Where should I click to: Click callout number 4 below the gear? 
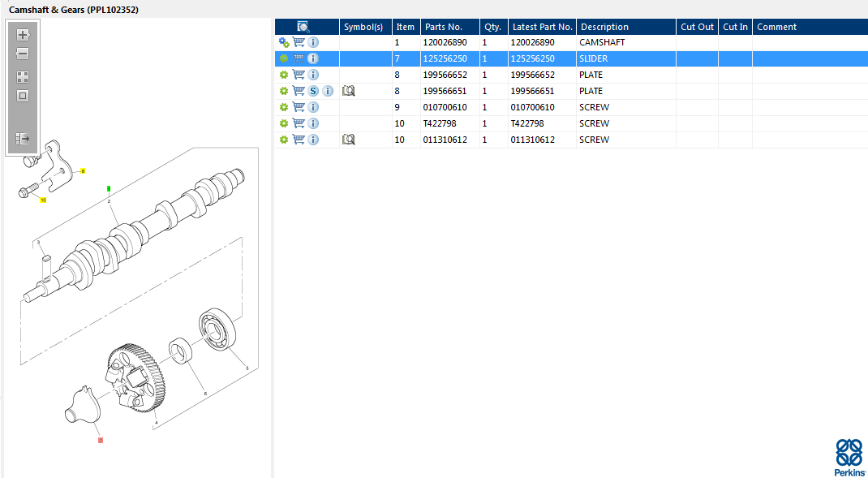[x=156, y=424]
